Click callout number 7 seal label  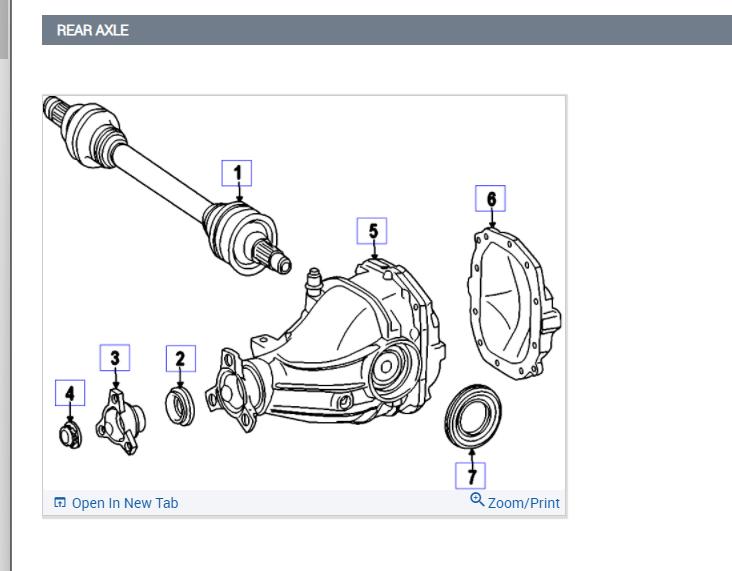471,476
